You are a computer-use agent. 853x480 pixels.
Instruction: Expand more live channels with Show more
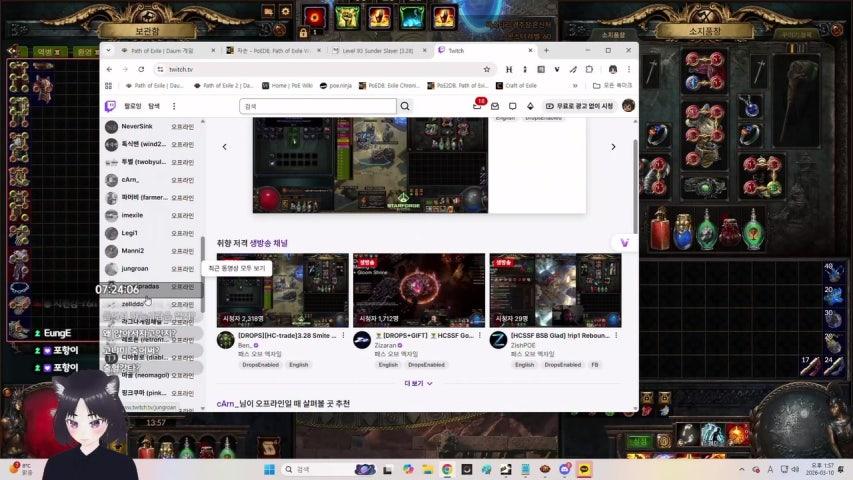point(418,384)
